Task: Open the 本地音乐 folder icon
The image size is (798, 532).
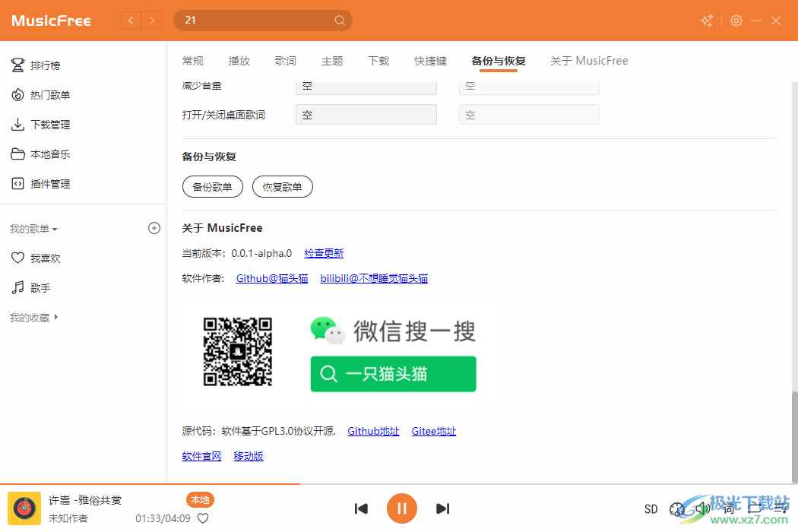Action: 17,154
